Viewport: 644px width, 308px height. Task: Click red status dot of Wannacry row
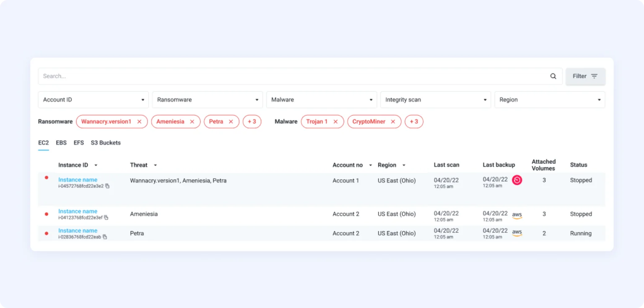[x=46, y=177]
